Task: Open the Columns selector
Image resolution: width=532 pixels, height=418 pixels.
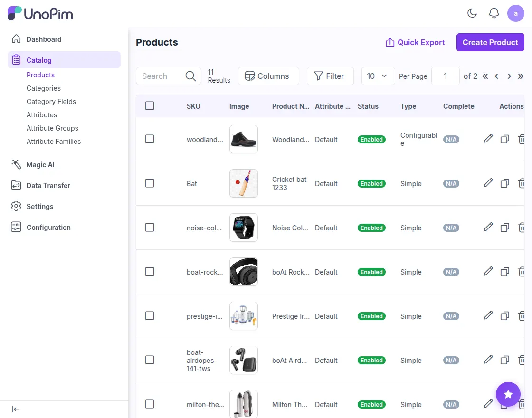Action: click(268, 76)
